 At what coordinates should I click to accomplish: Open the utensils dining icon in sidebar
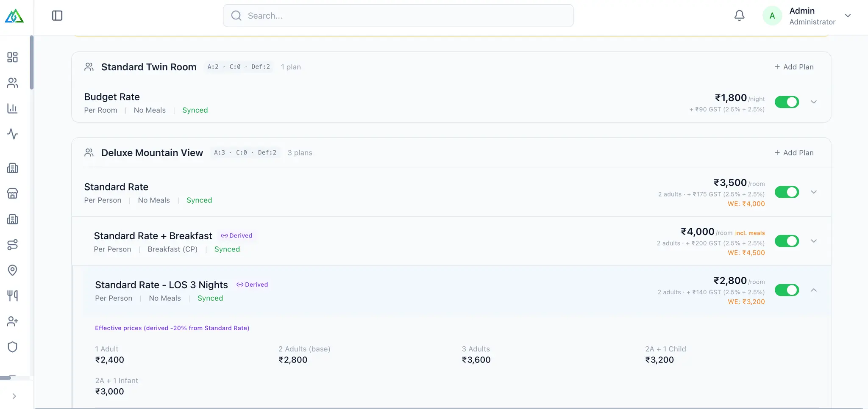[x=13, y=296]
